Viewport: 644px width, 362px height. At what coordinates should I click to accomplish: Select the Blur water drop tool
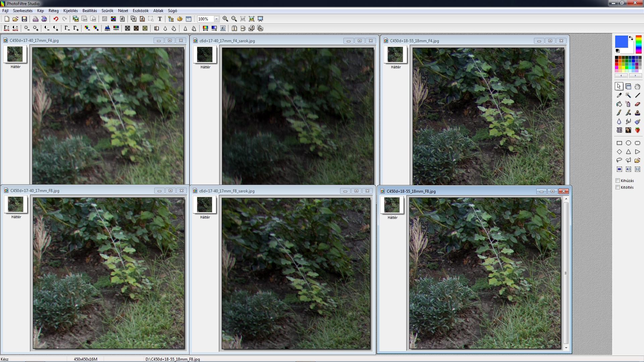[x=619, y=121]
